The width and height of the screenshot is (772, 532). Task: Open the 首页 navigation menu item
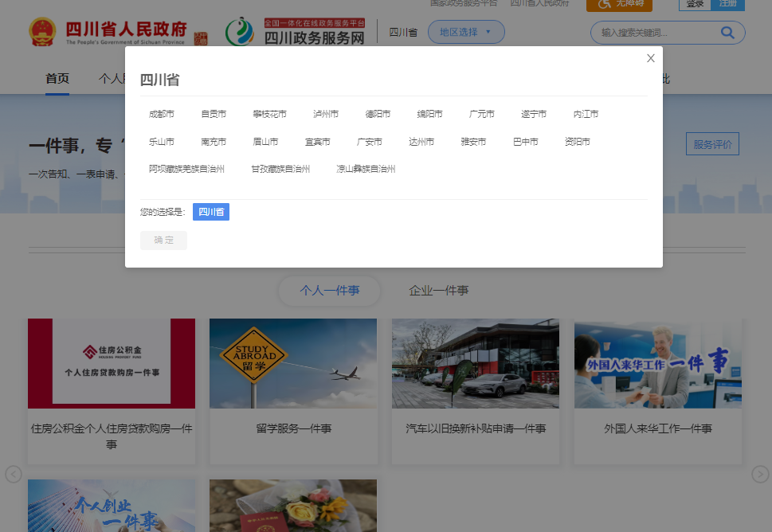pos(57,78)
